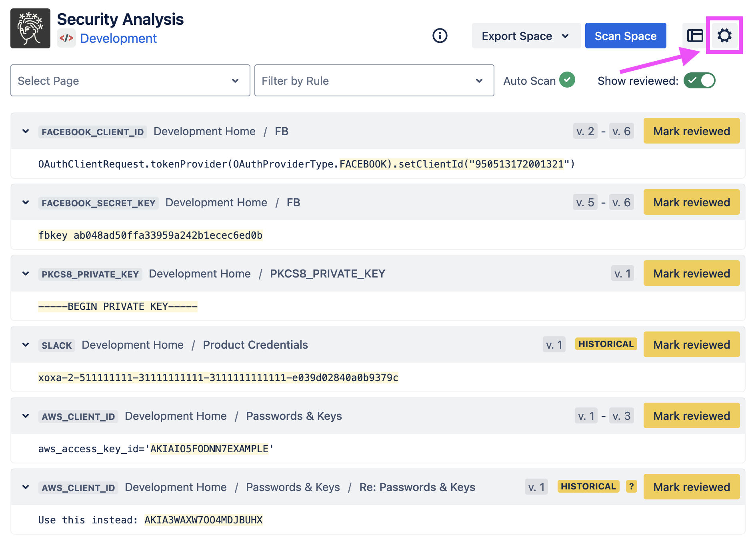Click the Development space code icon
The width and height of the screenshot is (756, 547).
[66, 38]
